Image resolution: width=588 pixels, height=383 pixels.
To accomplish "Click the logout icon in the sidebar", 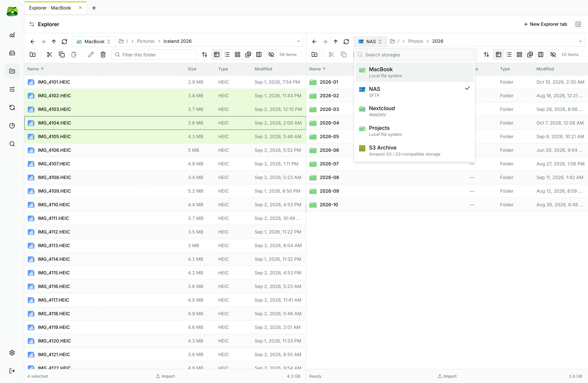I will pyautogui.click(x=12, y=371).
